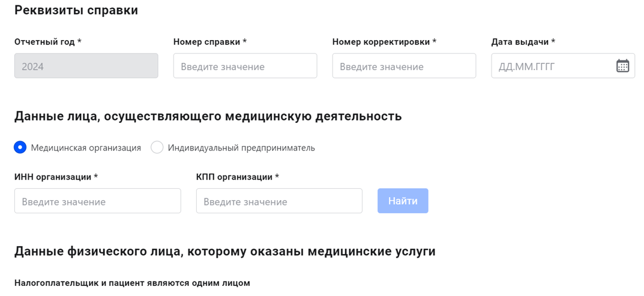Choose Индивидуальный предприниматель radio option
Image resolution: width=644 pixels, height=296 pixels.
tap(157, 147)
